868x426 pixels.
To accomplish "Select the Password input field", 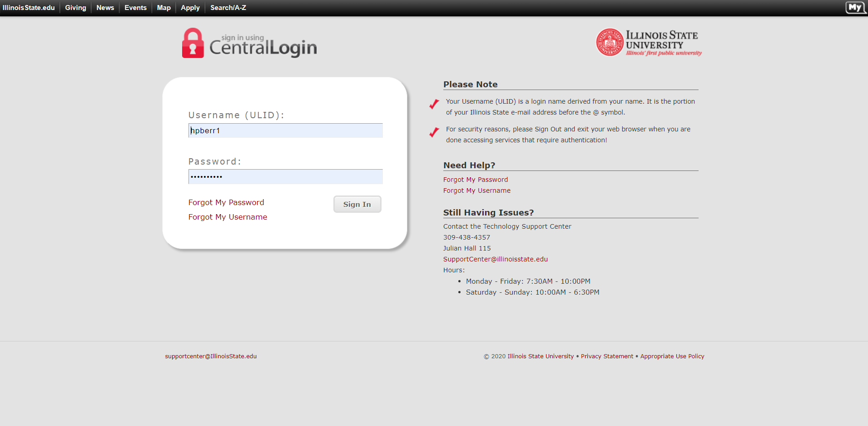I will click(x=285, y=177).
